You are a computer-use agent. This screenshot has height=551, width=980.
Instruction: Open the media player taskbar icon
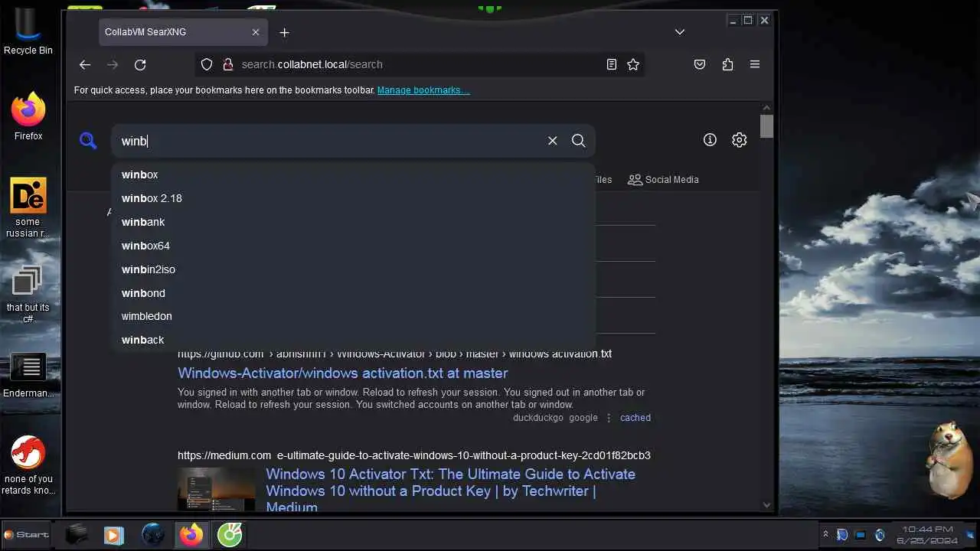tap(113, 535)
